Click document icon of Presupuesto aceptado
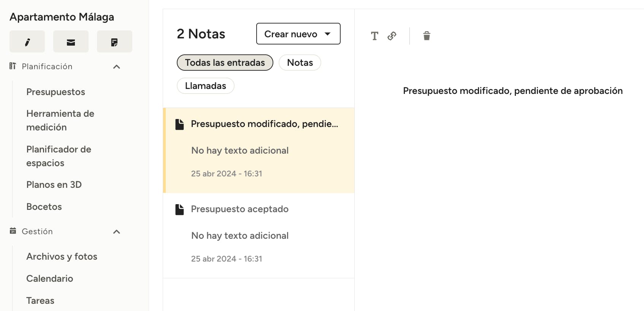 pyautogui.click(x=179, y=209)
